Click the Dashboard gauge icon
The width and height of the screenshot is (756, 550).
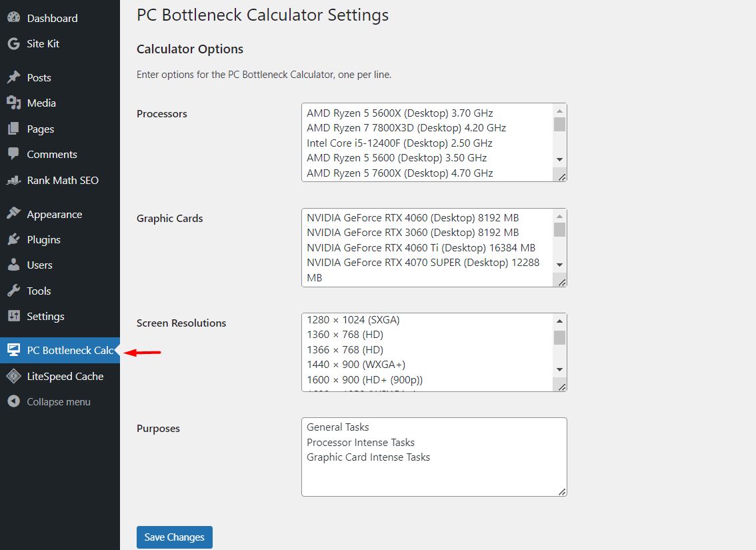[13, 18]
